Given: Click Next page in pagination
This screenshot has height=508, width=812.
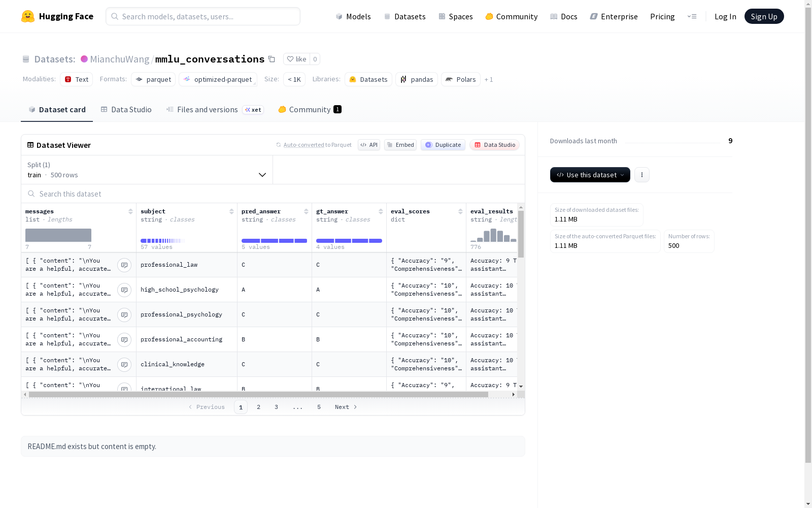Looking at the screenshot, I should coord(346,407).
